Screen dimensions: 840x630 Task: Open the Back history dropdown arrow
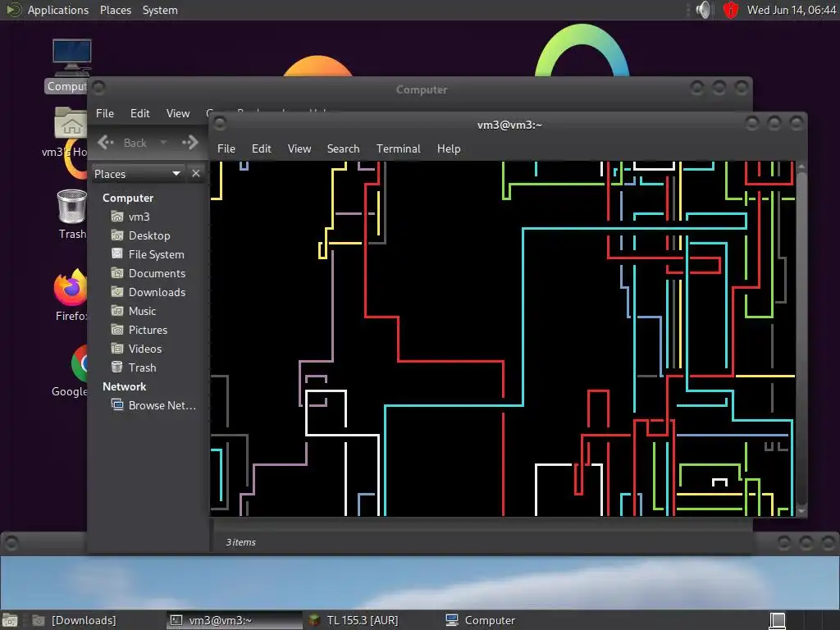click(163, 143)
